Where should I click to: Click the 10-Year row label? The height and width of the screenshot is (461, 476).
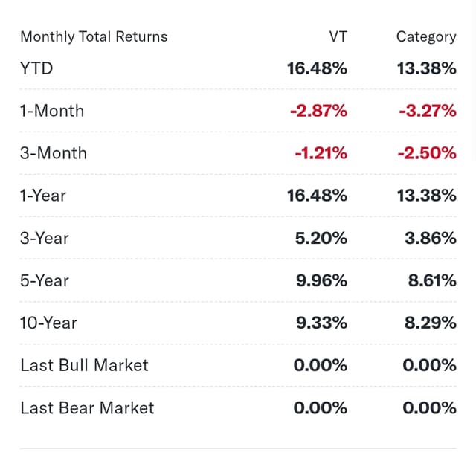[48, 323]
